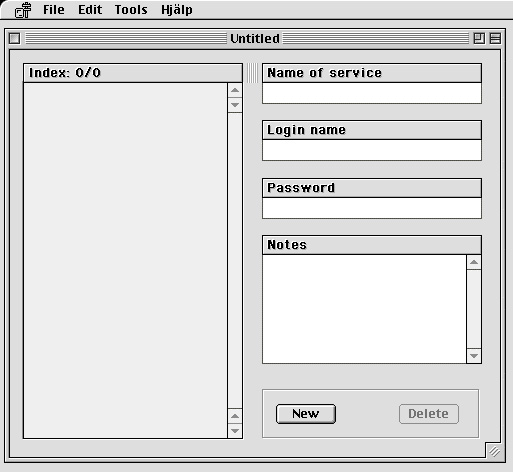Click the Password input field
The width and height of the screenshot is (513, 472).
pyautogui.click(x=372, y=208)
